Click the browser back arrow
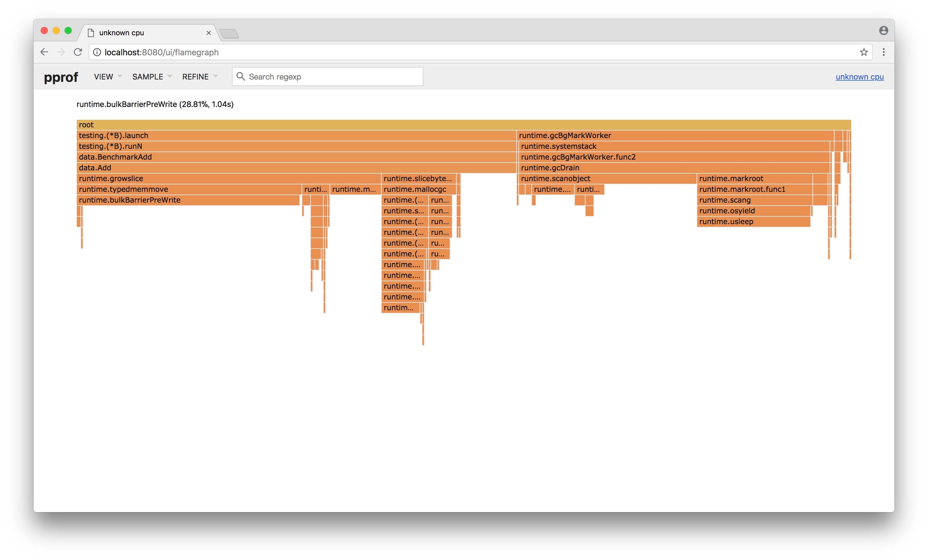The height and width of the screenshot is (560, 928). coord(44,52)
